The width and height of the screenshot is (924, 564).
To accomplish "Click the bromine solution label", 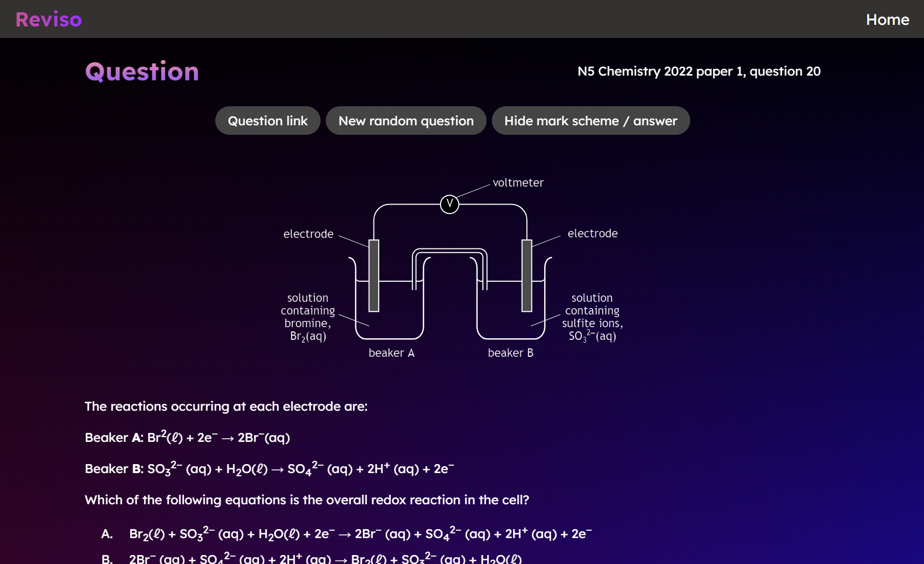I will pyautogui.click(x=307, y=317).
